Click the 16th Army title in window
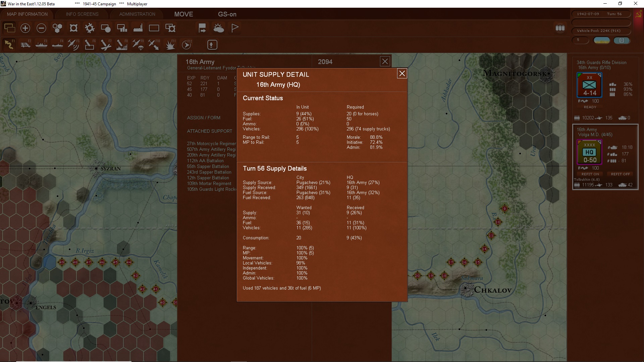This screenshot has width=644, height=362. 200,62
